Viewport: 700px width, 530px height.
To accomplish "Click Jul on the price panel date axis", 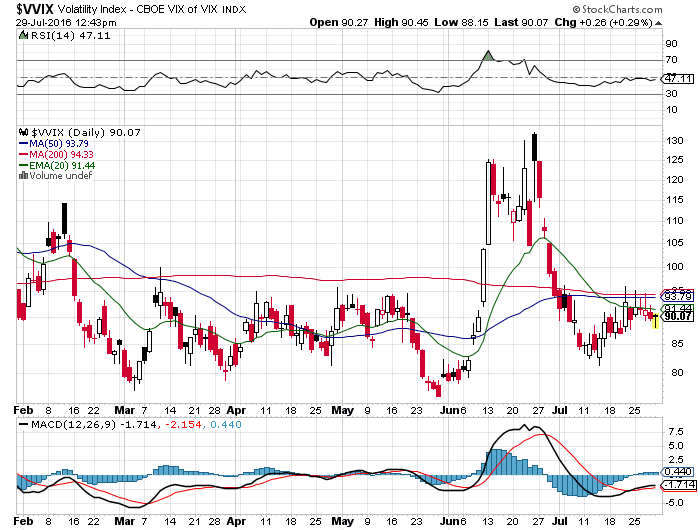I will tap(560, 410).
